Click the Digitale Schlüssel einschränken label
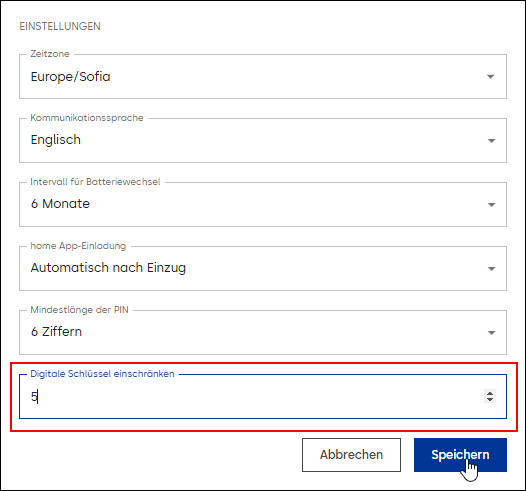Image resolution: width=526 pixels, height=491 pixels. coord(102,374)
